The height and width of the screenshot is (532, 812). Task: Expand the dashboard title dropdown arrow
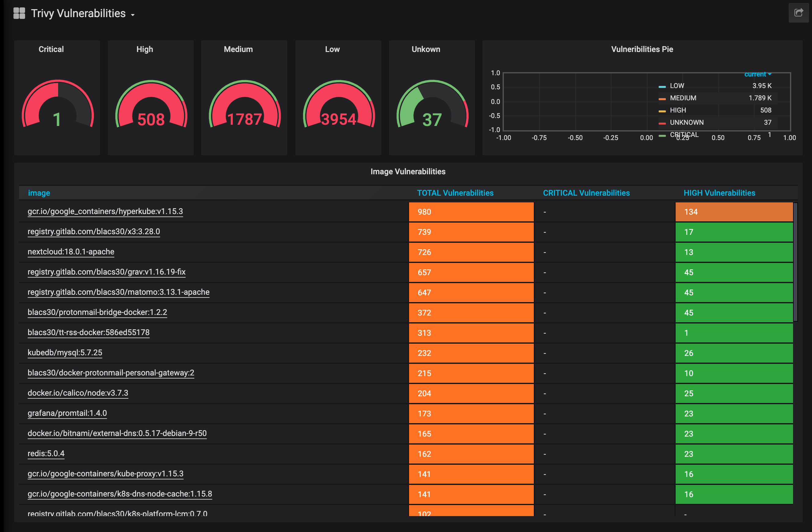point(134,13)
